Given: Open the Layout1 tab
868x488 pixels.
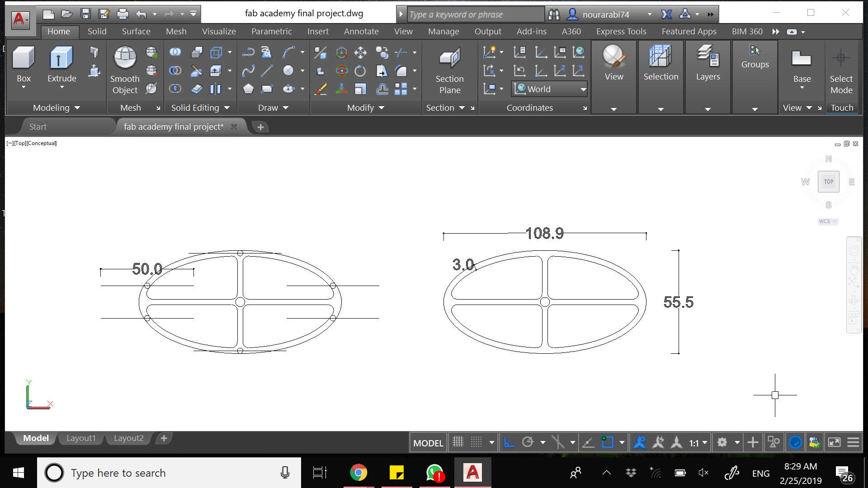Looking at the screenshot, I should pos(81,438).
